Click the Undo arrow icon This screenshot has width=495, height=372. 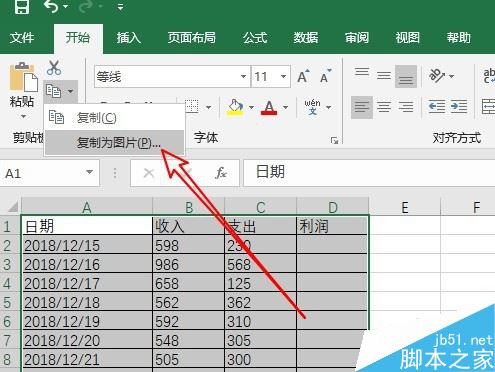[51, 6]
